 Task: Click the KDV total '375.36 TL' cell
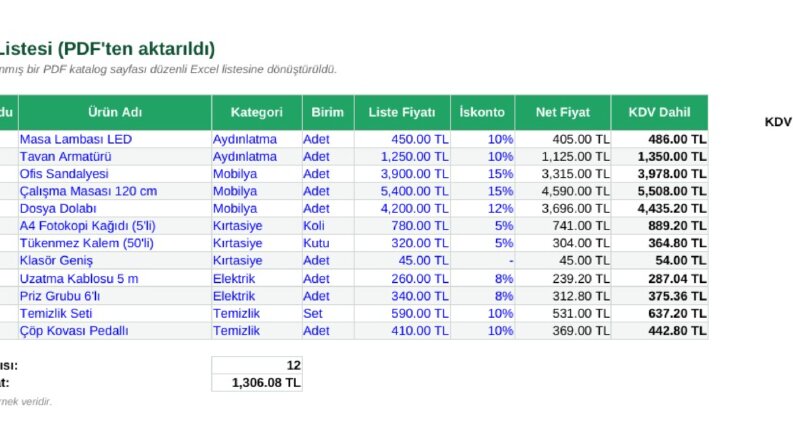pyautogui.click(x=659, y=296)
